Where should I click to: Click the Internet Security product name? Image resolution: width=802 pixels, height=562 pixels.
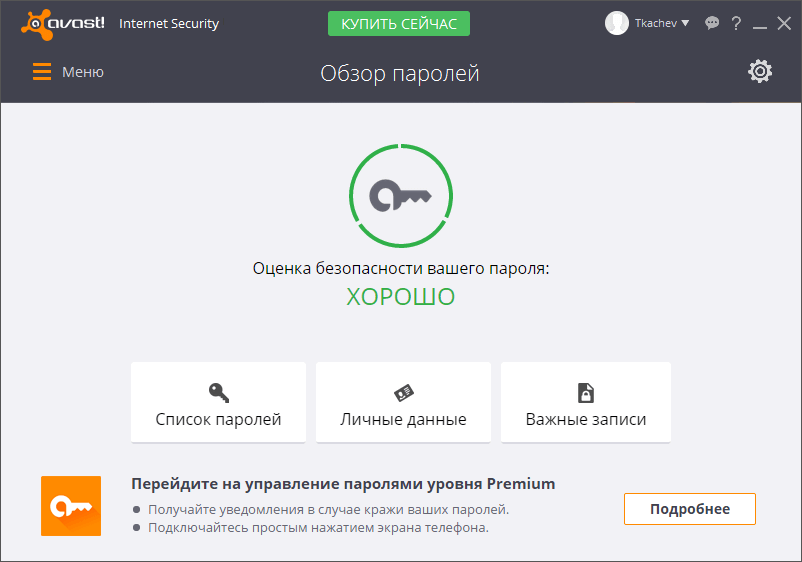point(169,24)
